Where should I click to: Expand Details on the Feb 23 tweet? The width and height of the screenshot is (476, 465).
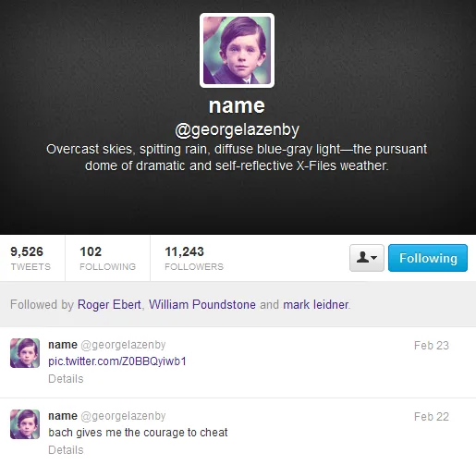(x=66, y=378)
